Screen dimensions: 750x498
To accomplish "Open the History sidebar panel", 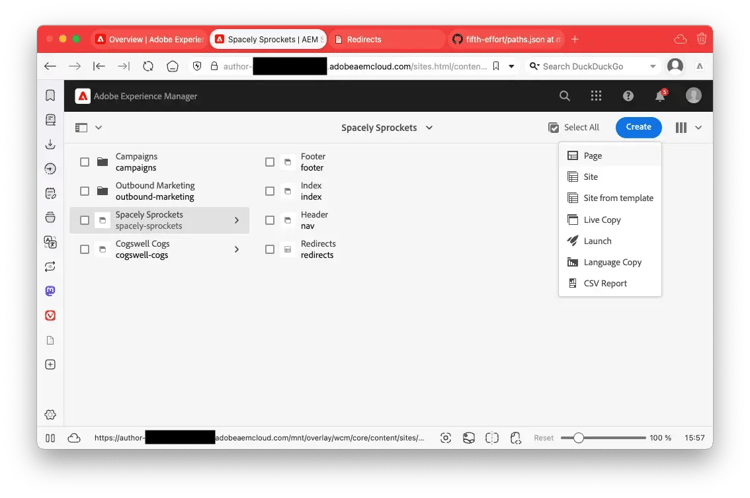I will point(50,168).
